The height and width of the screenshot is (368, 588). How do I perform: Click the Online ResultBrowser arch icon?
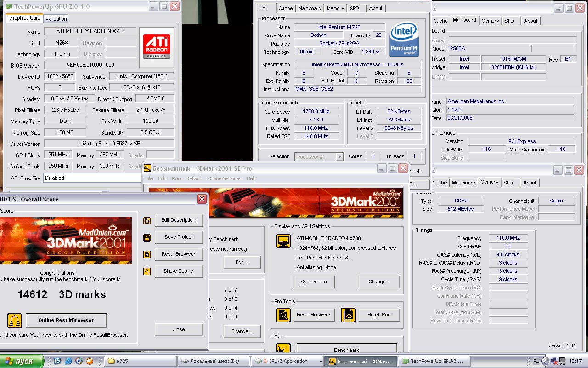tap(15, 320)
